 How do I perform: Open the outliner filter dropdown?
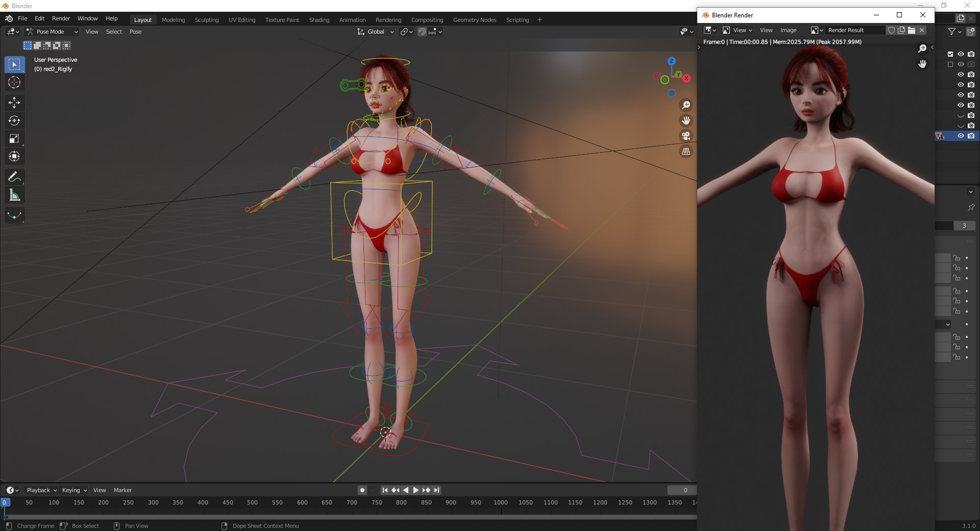(x=954, y=32)
